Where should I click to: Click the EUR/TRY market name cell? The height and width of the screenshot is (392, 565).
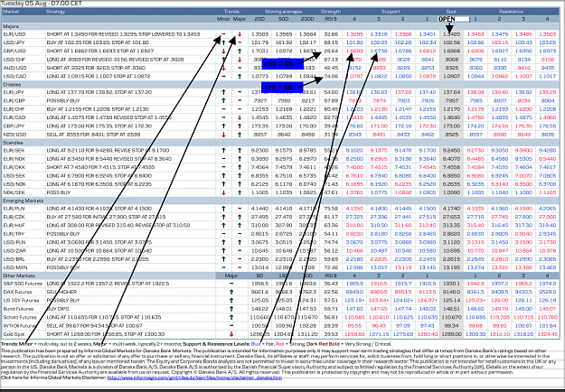24,234
